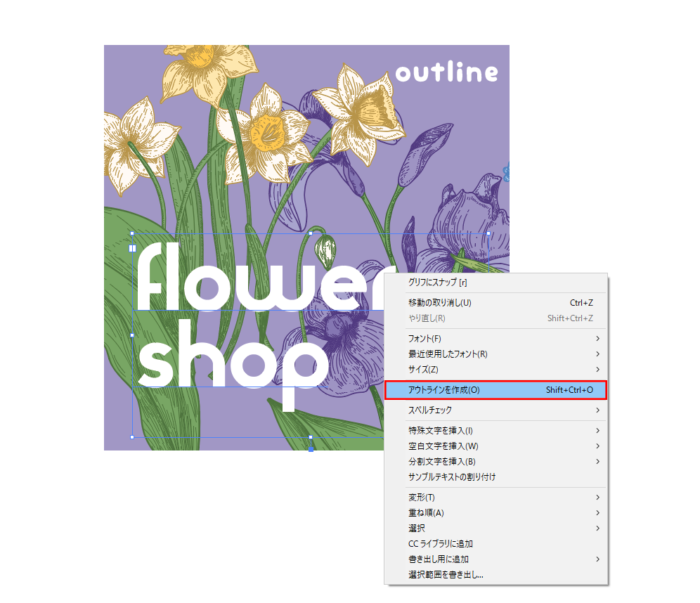
Task: Open the スペルチェック submenu
Action: [495, 410]
